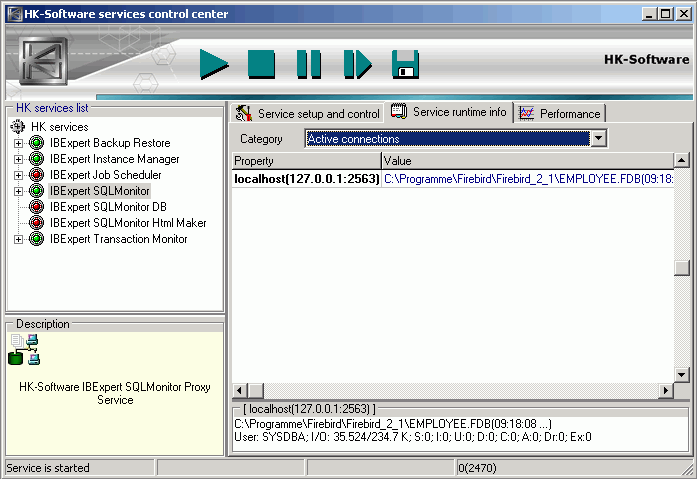Click the HK-Software logo in the banner

point(44,61)
